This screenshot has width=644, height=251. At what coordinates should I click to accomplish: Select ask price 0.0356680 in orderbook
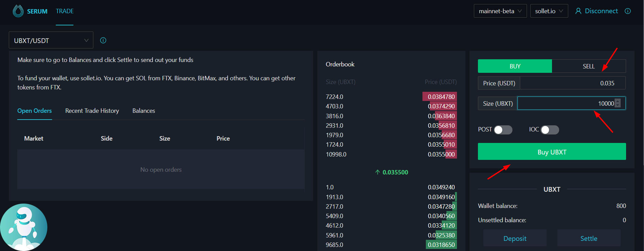click(441, 135)
